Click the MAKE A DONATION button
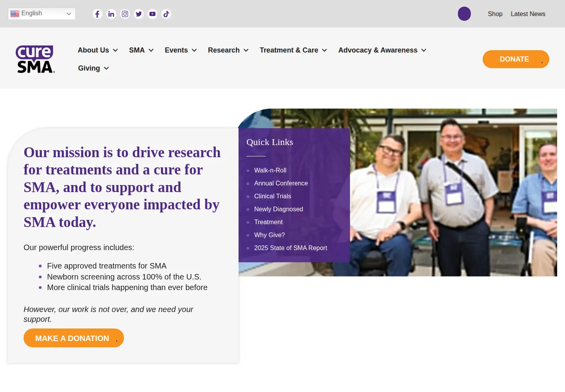 tap(74, 338)
